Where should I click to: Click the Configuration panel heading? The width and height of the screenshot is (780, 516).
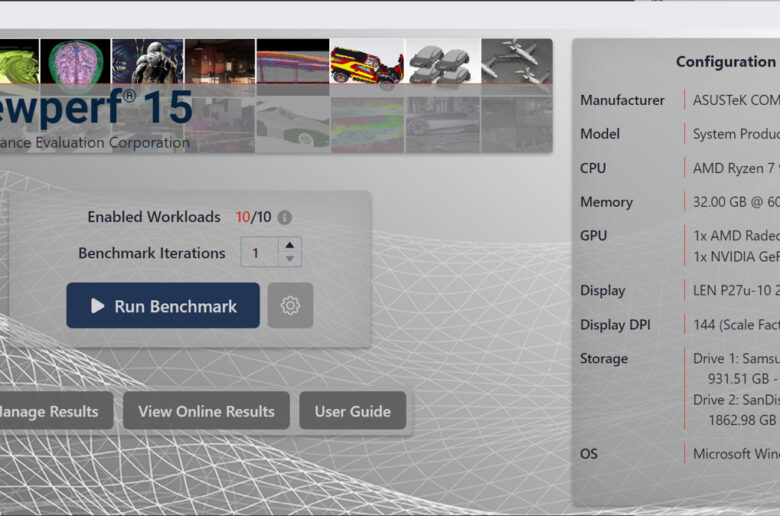coord(725,62)
